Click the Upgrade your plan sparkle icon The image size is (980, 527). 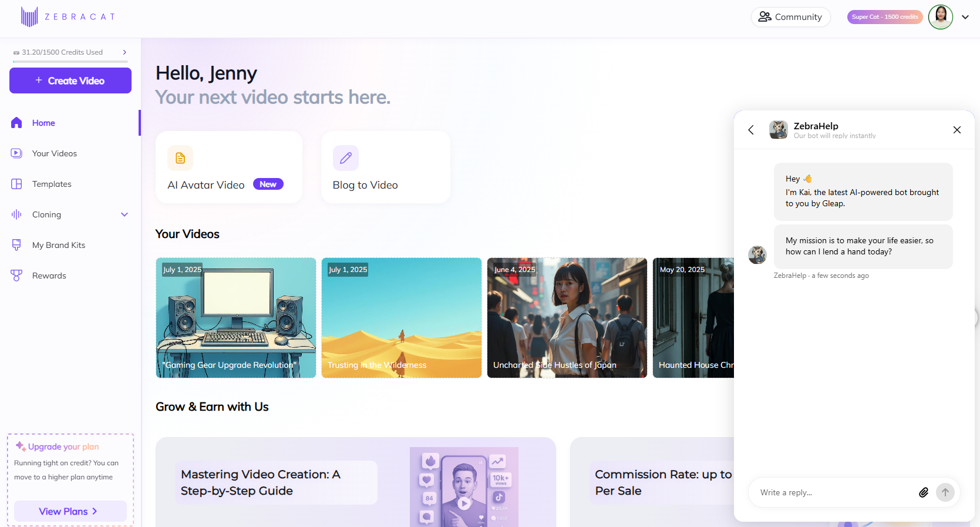[x=21, y=447]
